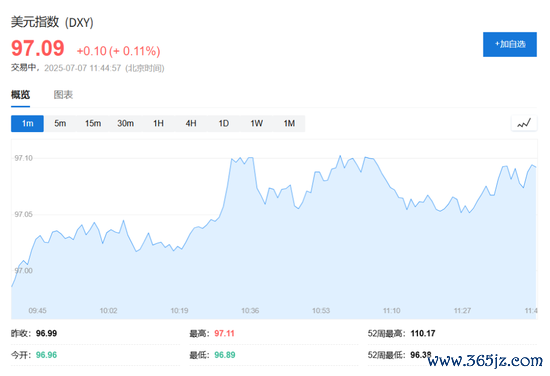Viewport: 550px width, 376px height.
Task: Add DXY to watchlist with 加自选 button
Action: (510, 44)
